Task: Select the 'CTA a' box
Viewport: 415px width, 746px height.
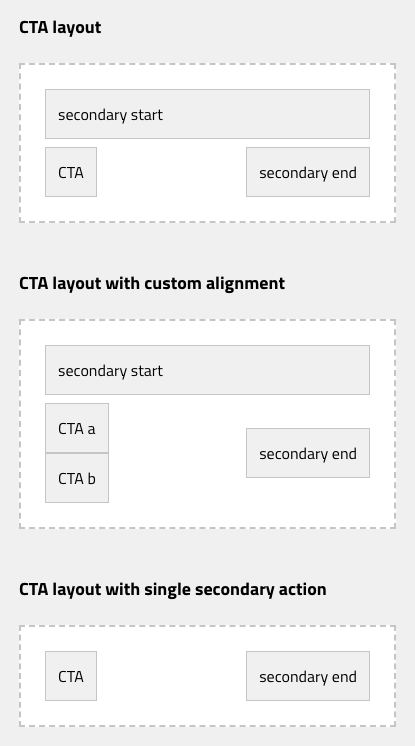Action: 77,428
